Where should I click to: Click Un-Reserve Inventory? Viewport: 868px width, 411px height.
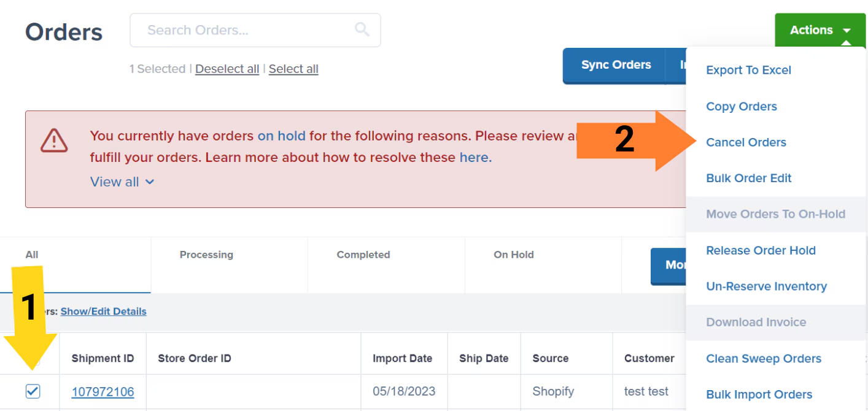(766, 286)
